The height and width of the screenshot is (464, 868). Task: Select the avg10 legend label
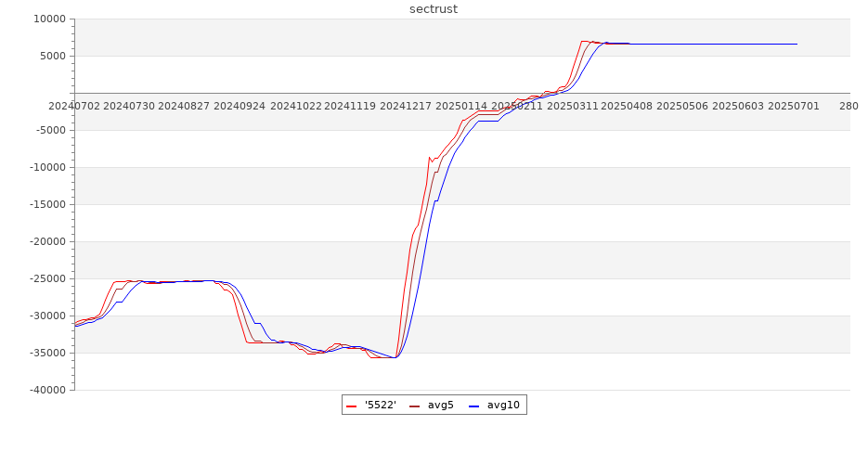[504, 406]
